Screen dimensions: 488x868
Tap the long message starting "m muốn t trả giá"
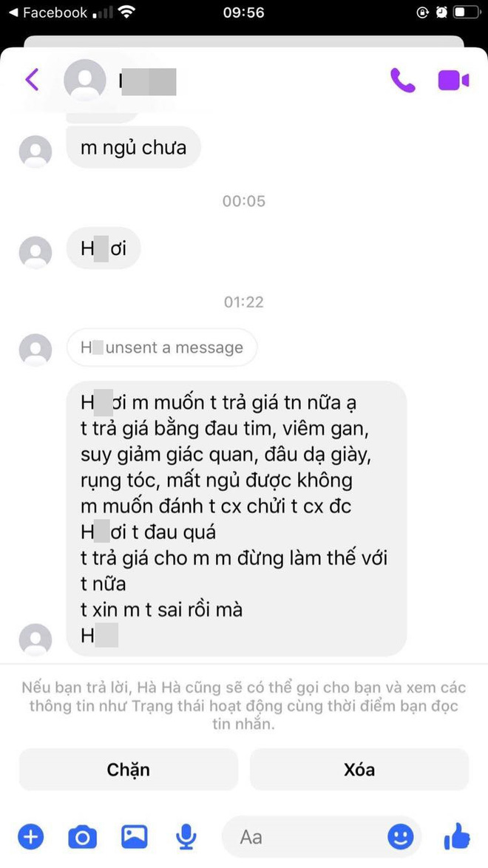click(237, 519)
